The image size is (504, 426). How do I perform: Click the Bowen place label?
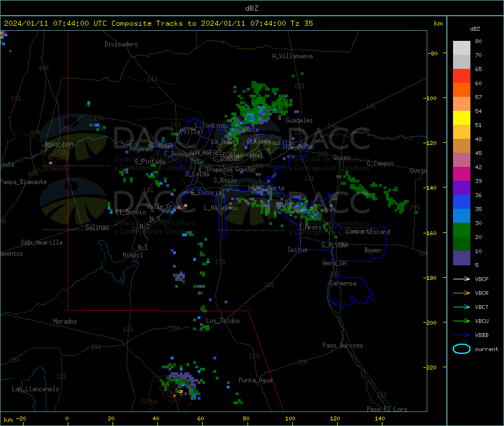click(x=373, y=251)
